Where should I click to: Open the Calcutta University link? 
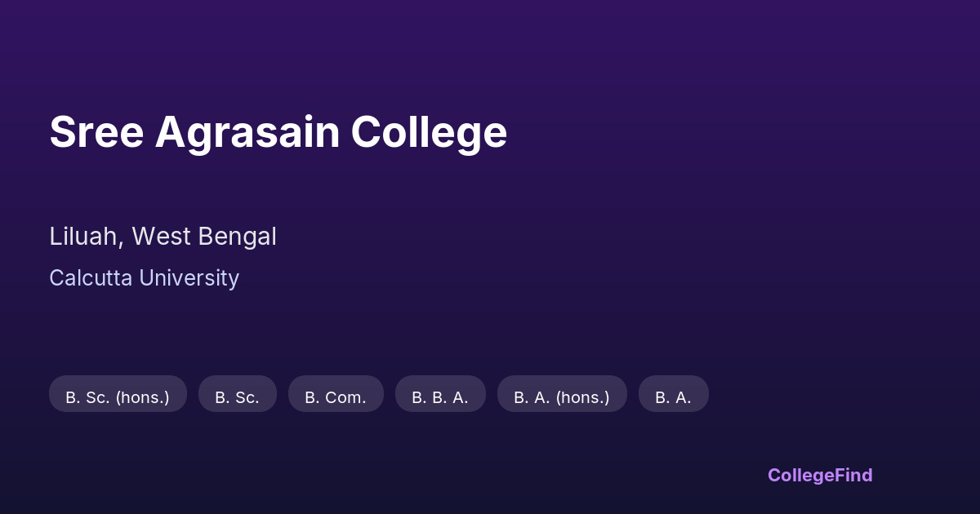[x=144, y=278]
